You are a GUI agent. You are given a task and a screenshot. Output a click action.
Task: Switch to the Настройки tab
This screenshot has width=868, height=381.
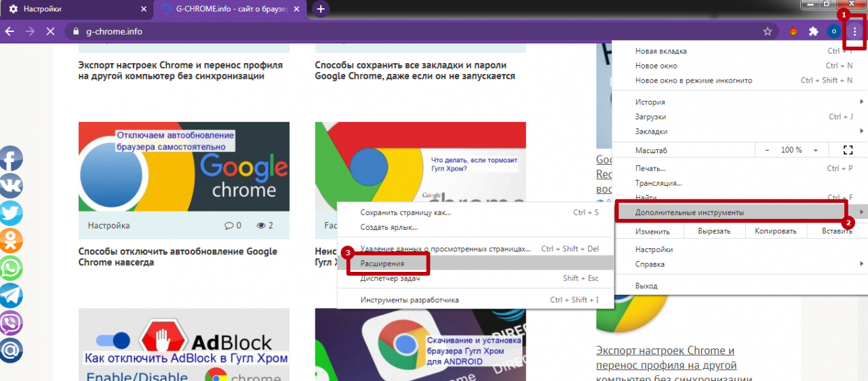[x=77, y=9]
